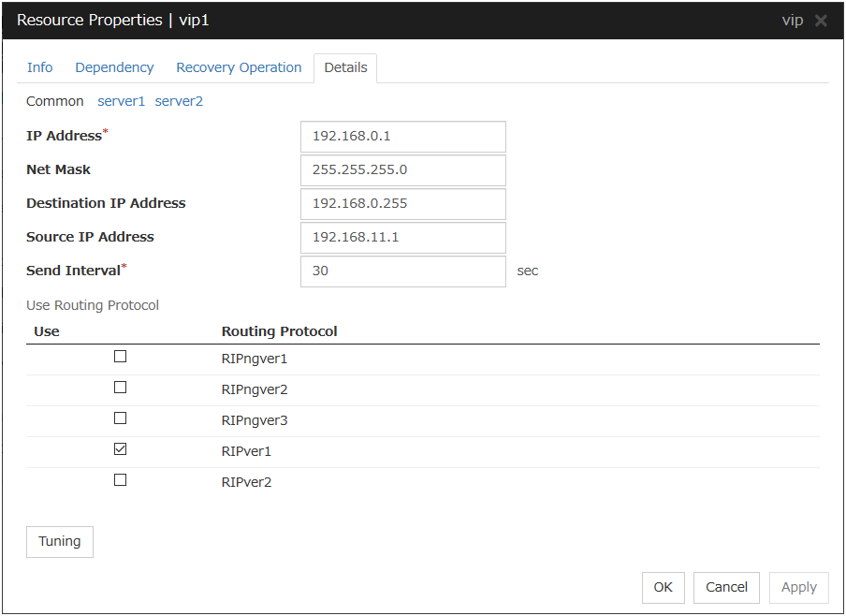Check the RIPngver2 routing protocol
846x616 pixels.
point(120,388)
